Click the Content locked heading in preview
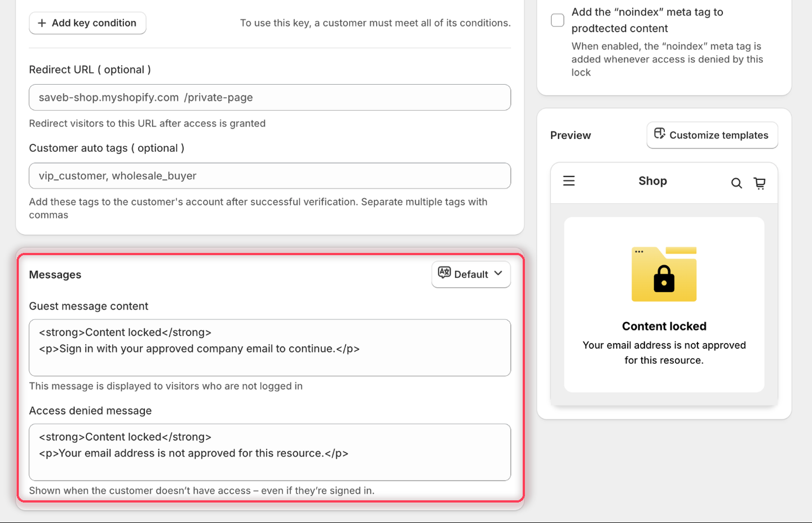The image size is (812, 523). pyautogui.click(x=664, y=326)
